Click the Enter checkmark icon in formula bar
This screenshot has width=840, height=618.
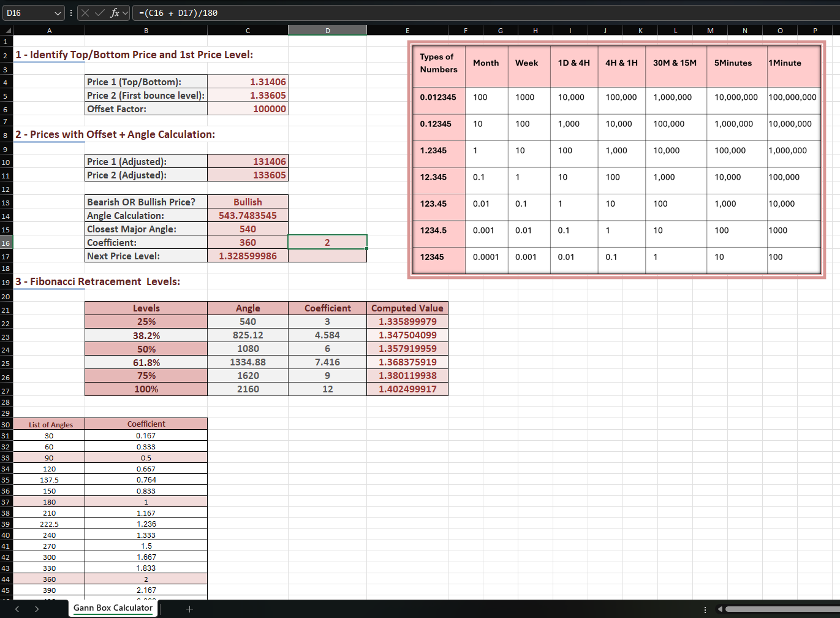(100, 13)
